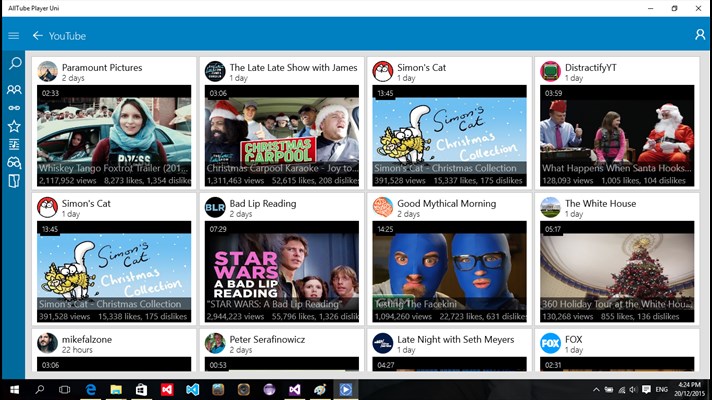Open the Peter Serafinowicz channel avatar

215,343
